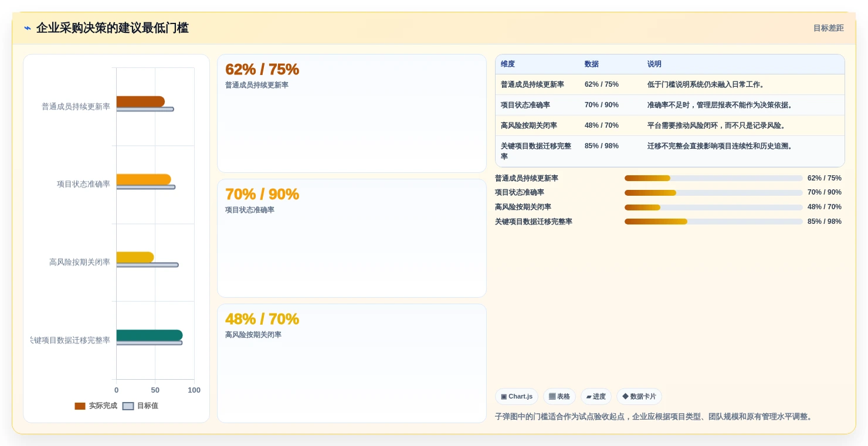This screenshot has height=446, width=868.
Task: Click the 70% / 90% card heading
Action: click(x=262, y=194)
